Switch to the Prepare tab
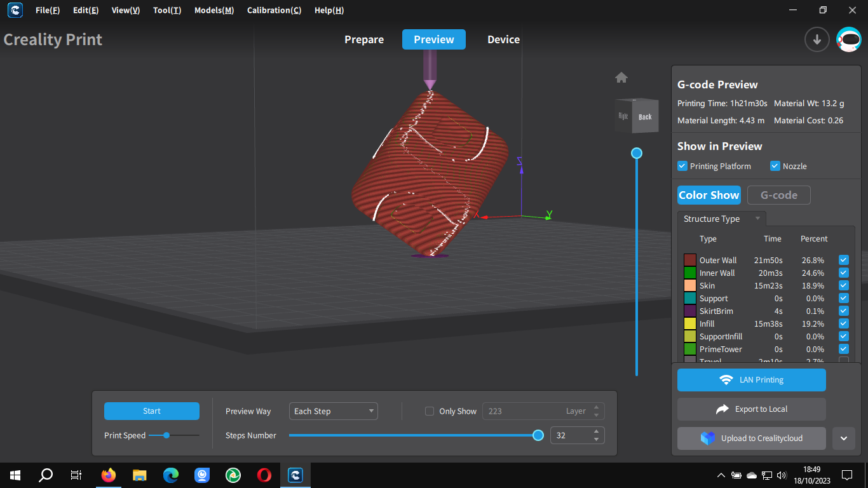 click(364, 39)
